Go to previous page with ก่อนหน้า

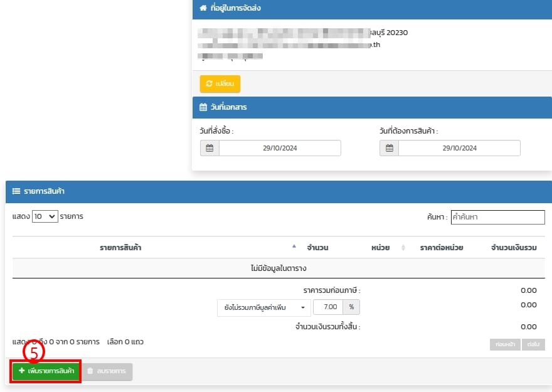pyautogui.click(x=505, y=344)
